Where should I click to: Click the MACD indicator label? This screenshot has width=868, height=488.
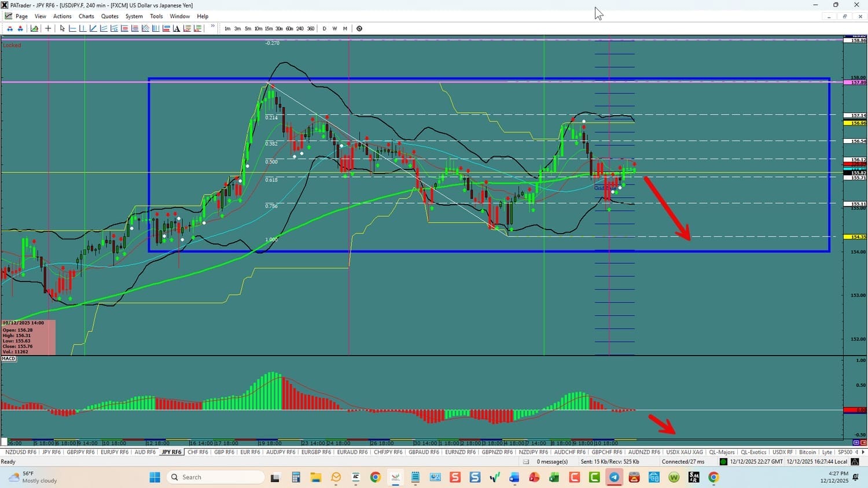pos(9,358)
